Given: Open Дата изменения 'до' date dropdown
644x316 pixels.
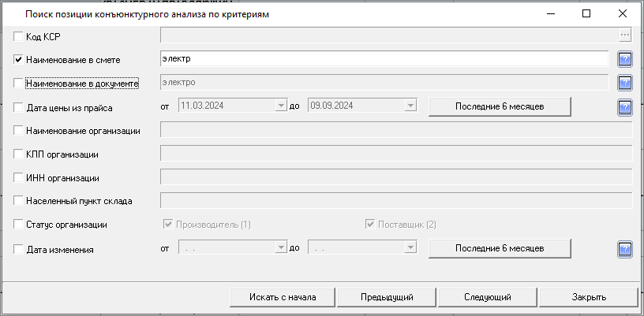Looking at the screenshot, I should 410,248.
